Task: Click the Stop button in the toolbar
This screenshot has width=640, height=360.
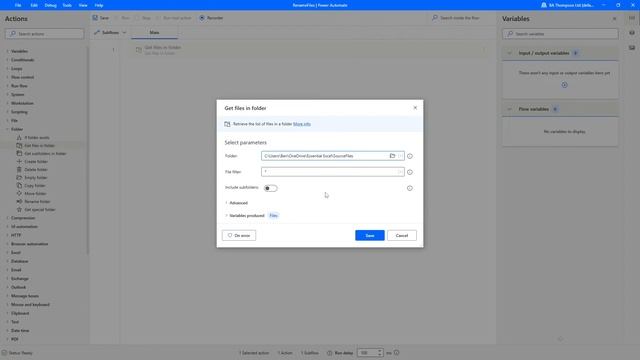Action: click(x=143, y=18)
